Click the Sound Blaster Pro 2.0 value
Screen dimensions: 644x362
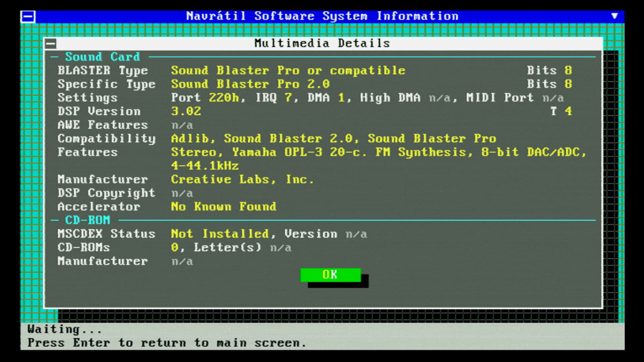(250, 84)
